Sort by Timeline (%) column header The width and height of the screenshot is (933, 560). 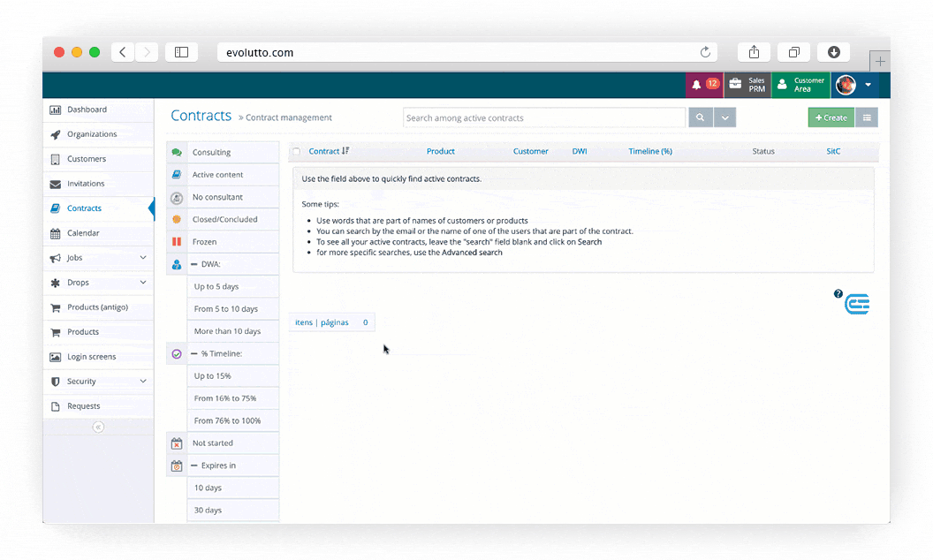(x=649, y=151)
